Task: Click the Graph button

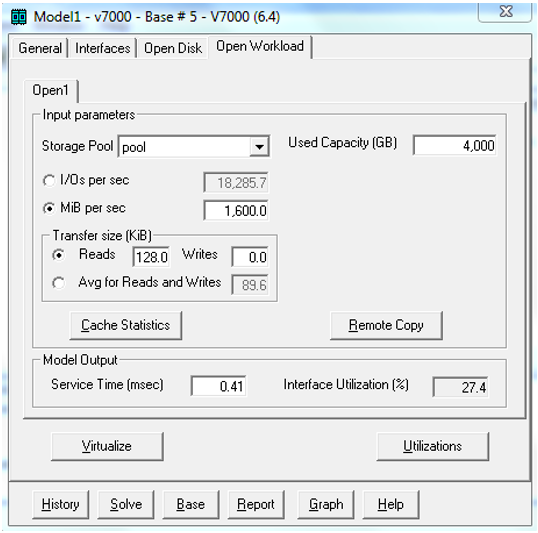Action: 326,504
